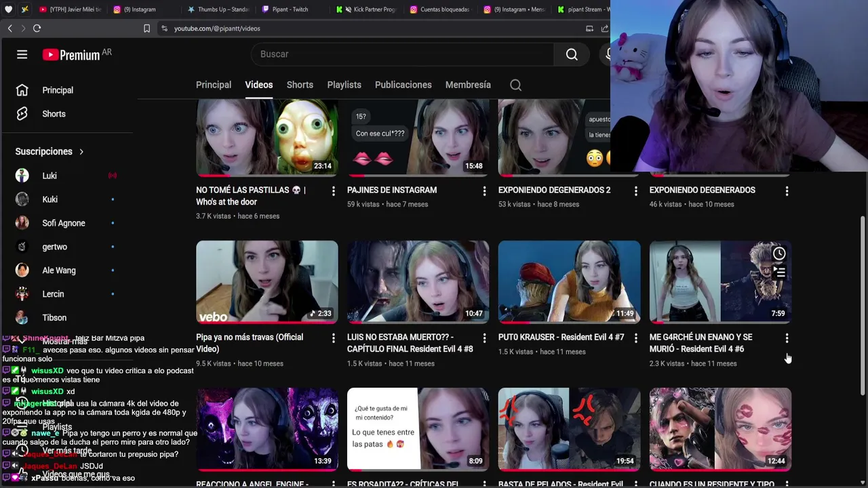Open site information icon beside URL
Viewport: 868px width, 488px height.
pyautogui.click(x=164, y=28)
